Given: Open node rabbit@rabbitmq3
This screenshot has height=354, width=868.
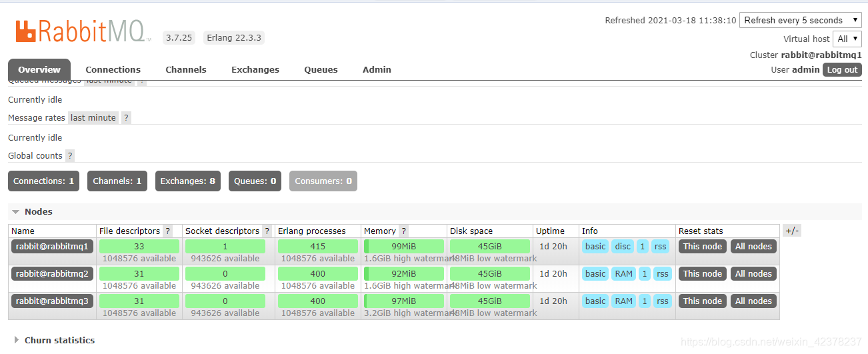Looking at the screenshot, I should 52,301.
